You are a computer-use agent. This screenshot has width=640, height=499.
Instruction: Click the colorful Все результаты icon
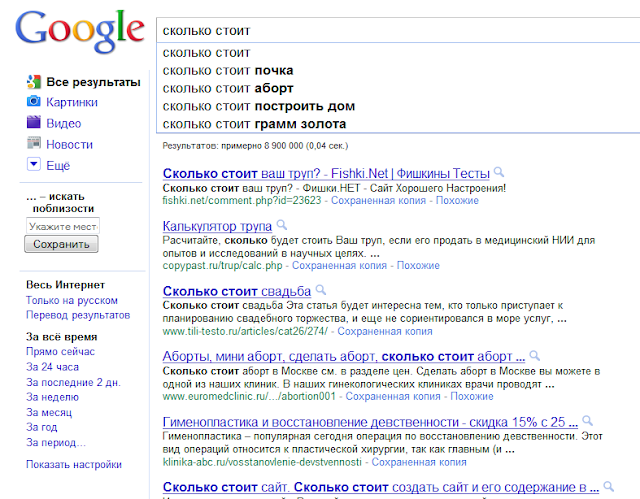tap(33, 82)
